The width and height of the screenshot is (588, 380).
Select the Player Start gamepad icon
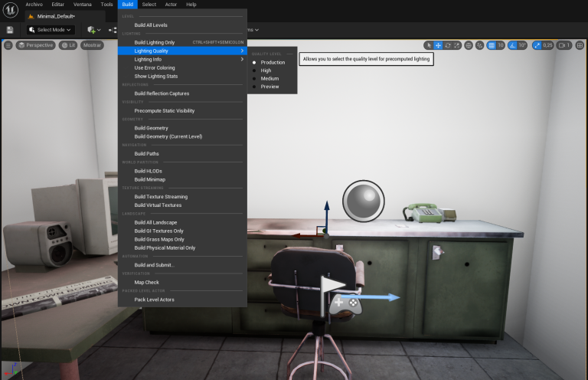click(x=345, y=304)
